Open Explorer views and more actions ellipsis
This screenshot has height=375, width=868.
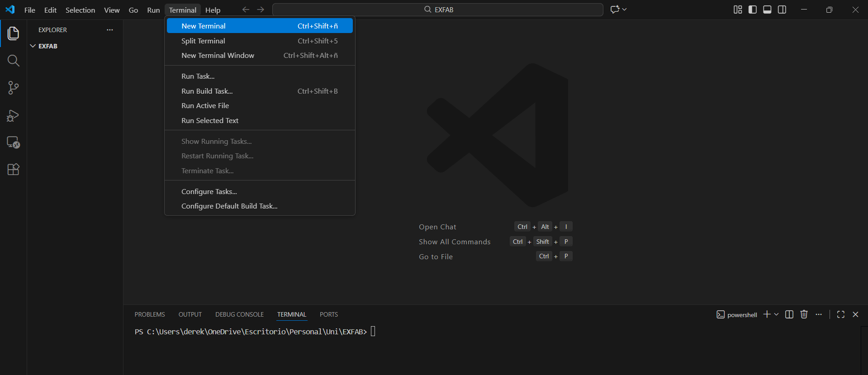coord(110,30)
